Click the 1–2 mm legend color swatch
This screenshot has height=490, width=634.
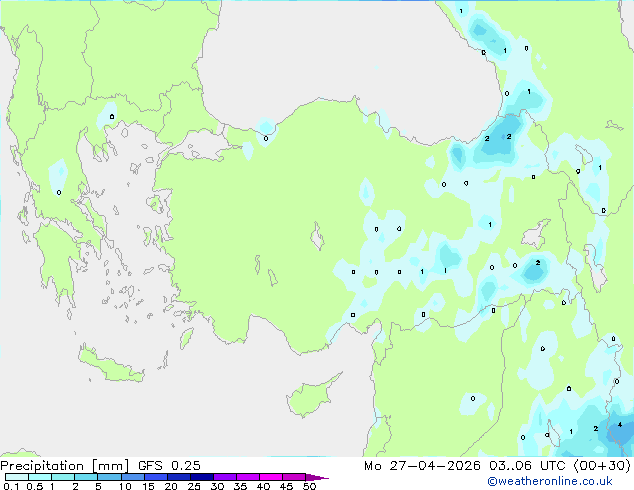pos(63,477)
